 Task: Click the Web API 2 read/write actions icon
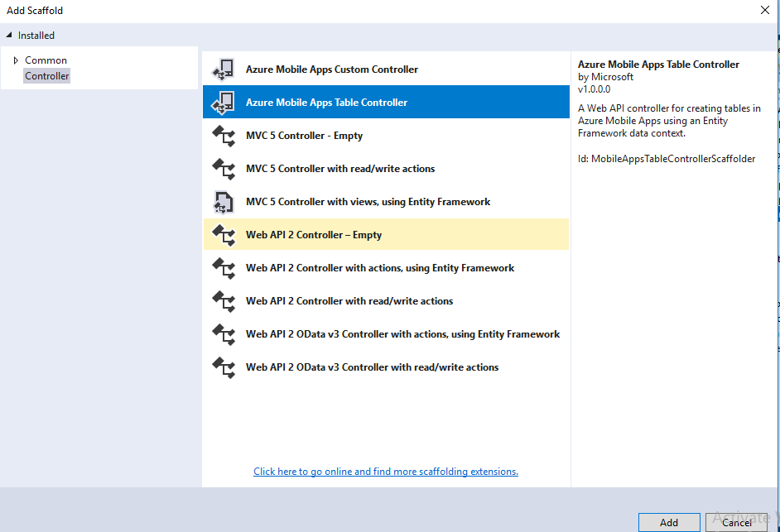point(224,301)
